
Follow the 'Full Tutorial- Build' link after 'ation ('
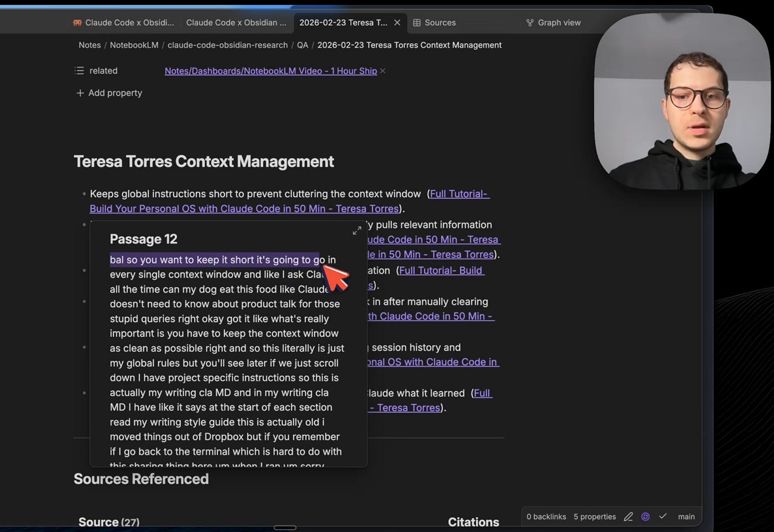[441, 271]
